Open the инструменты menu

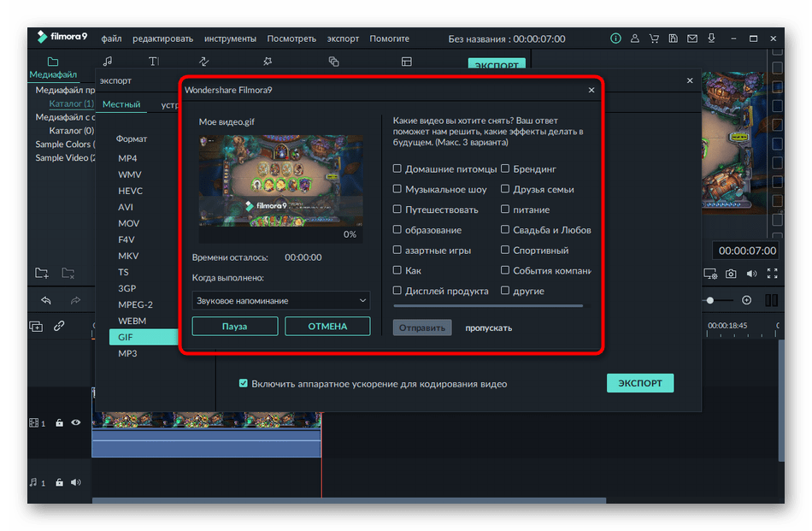pyautogui.click(x=230, y=38)
